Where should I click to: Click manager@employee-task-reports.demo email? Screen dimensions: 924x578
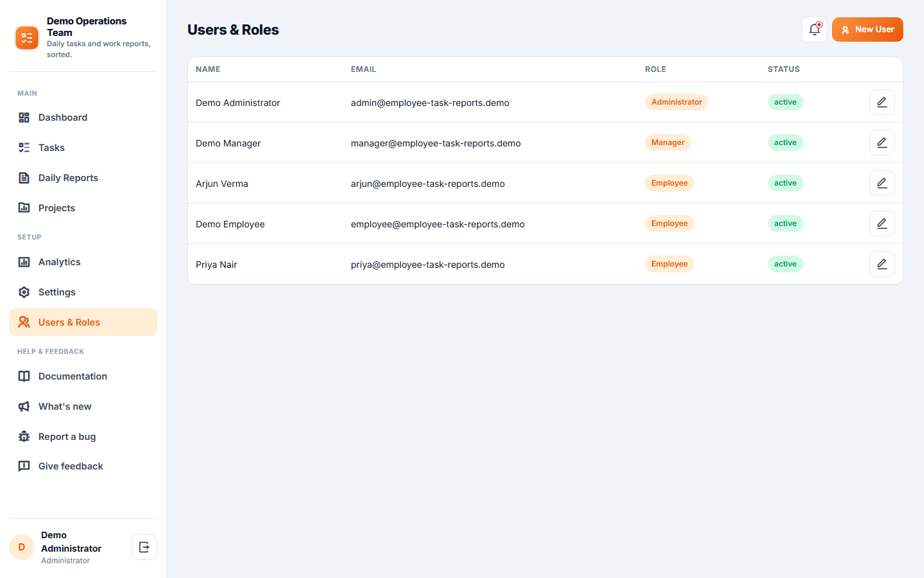pyautogui.click(x=436, y=143)
